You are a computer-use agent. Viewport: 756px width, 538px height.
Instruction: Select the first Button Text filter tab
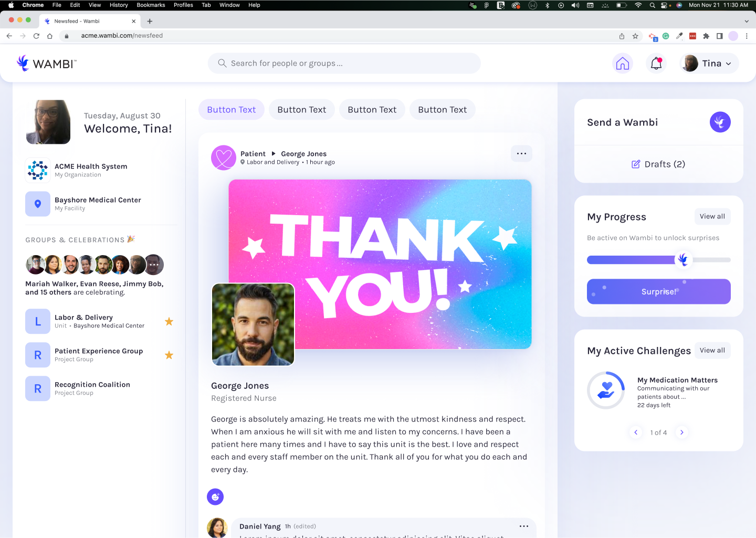(232, 110)
